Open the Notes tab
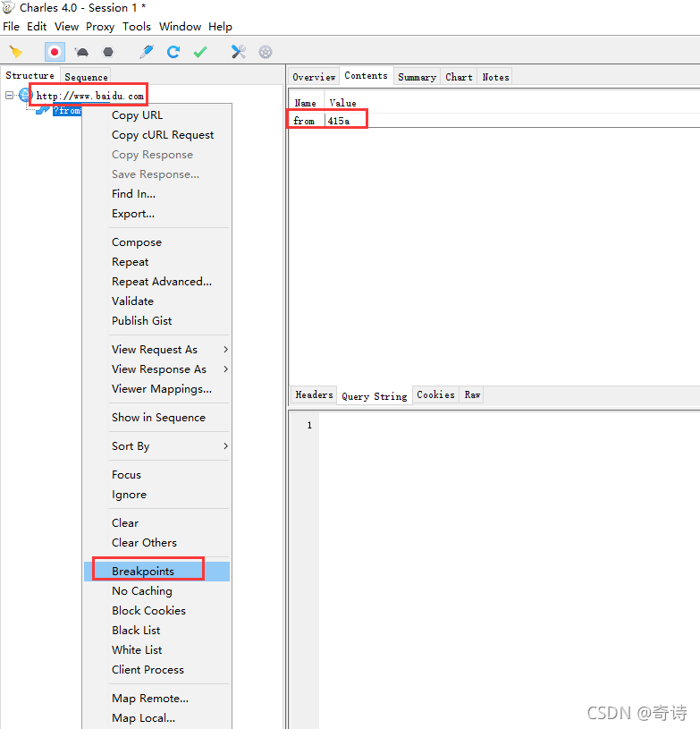 tap(495, 77)
